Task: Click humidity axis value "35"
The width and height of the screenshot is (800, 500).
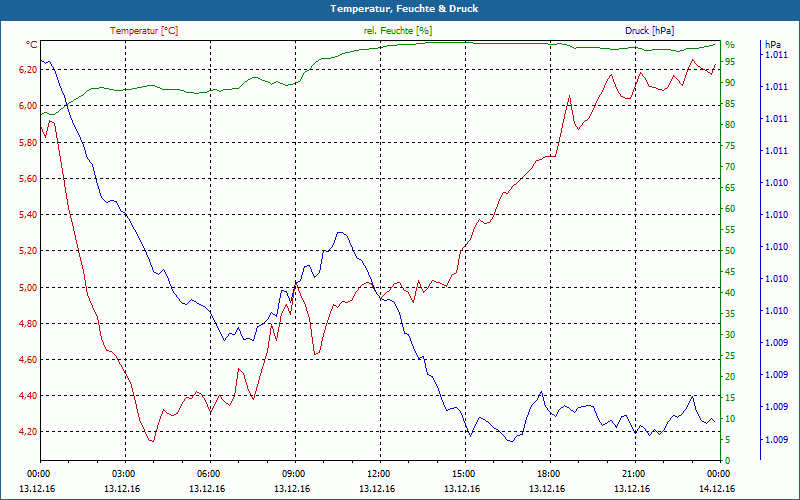Action: click(x=730, y=314)
